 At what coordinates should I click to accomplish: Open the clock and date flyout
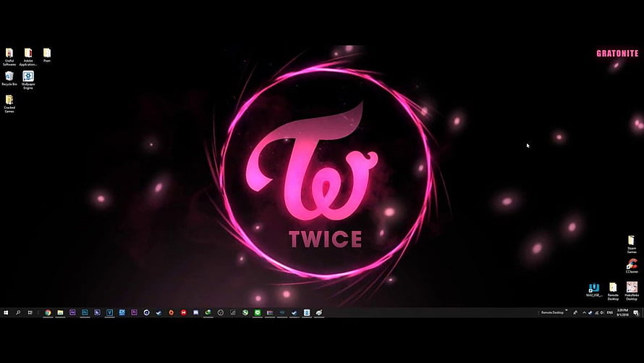(x=622, y=312)
